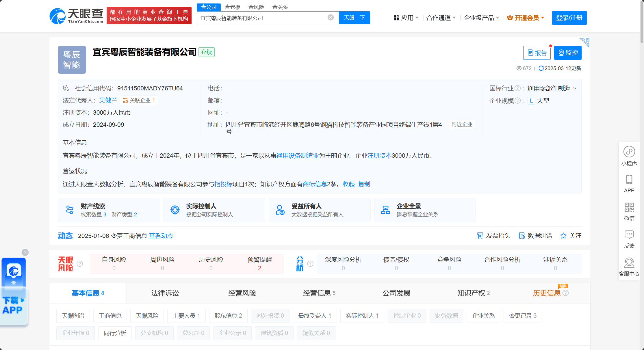
Task: Switch to the 查风险 search tab
Action: pyautogui.click(x=256, y=7)
